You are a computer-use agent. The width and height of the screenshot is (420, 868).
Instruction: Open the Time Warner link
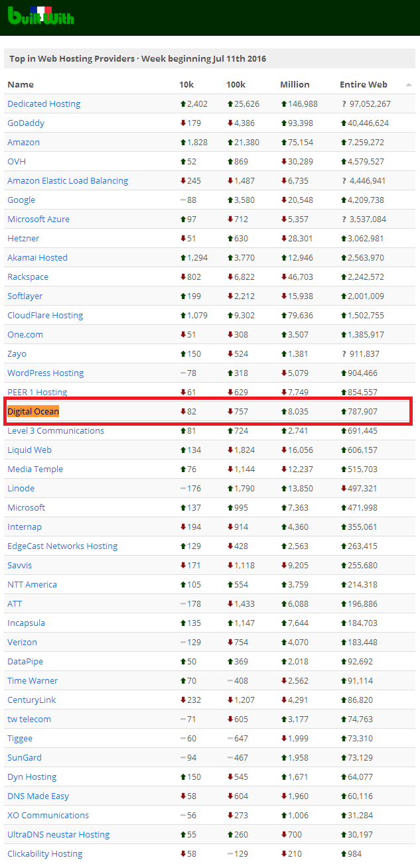pos(33,680)
